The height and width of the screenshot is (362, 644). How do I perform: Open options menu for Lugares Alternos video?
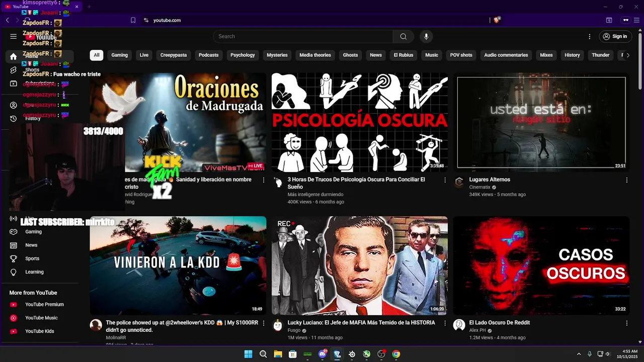(626, 180)
